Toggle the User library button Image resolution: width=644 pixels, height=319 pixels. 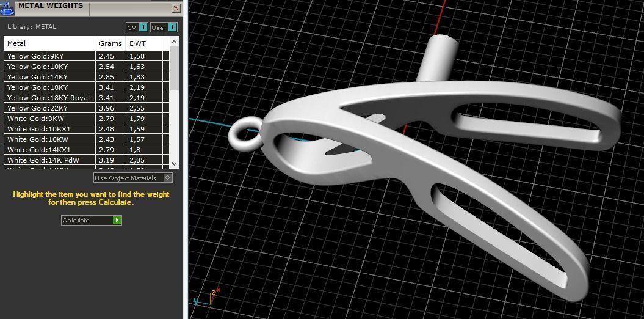point(164,27)
